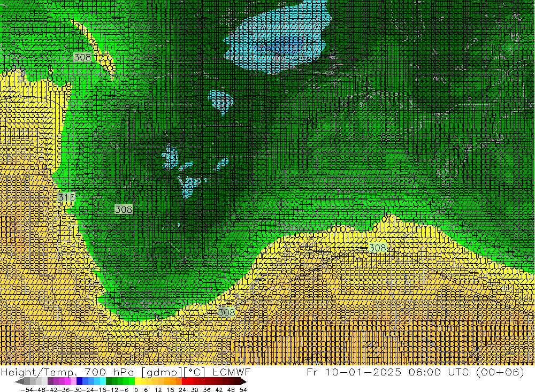Click the 316 contour height label
This screenshot has width=535, height=392.
click(66, 197)
